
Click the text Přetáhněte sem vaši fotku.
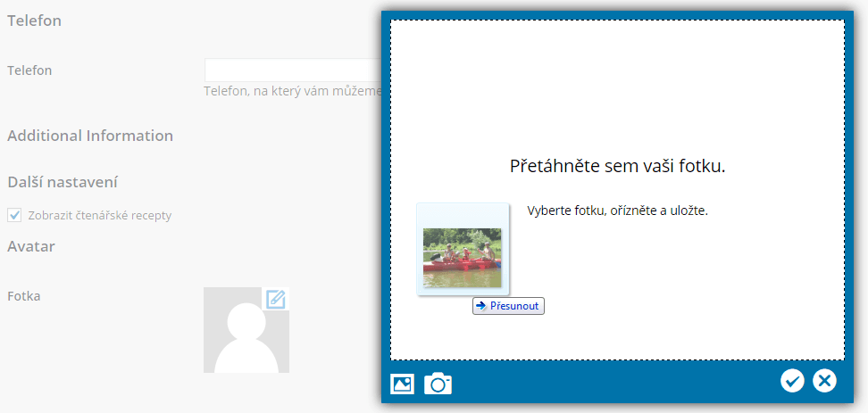[617, 167]
